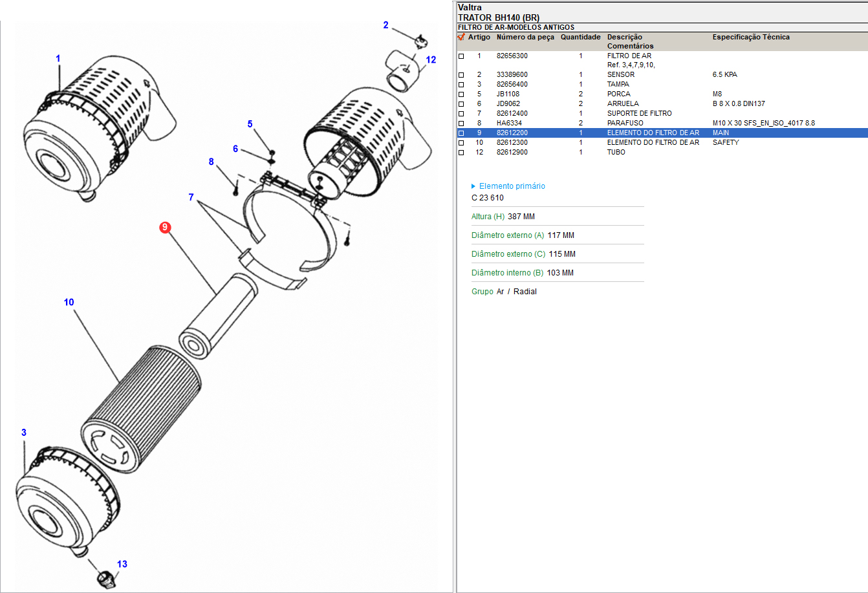The width and height of the screenshot is (868, 593).
Task: Click the highlighted red callout 9 in the diagram
Action: (x=166, y=227)
